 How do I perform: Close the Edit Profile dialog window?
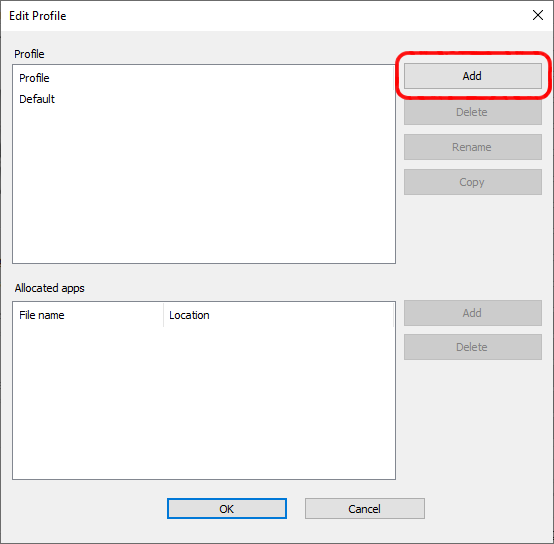[x=538, y=15]
